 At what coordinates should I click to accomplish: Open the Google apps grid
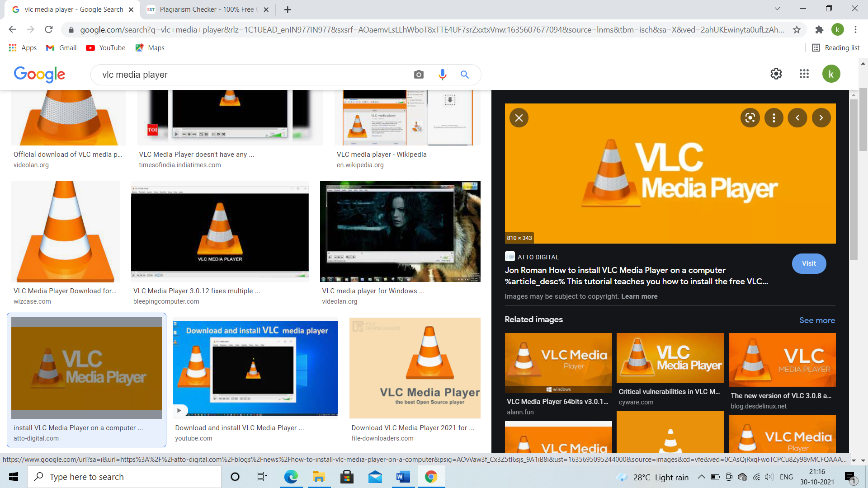click(804, 74)
